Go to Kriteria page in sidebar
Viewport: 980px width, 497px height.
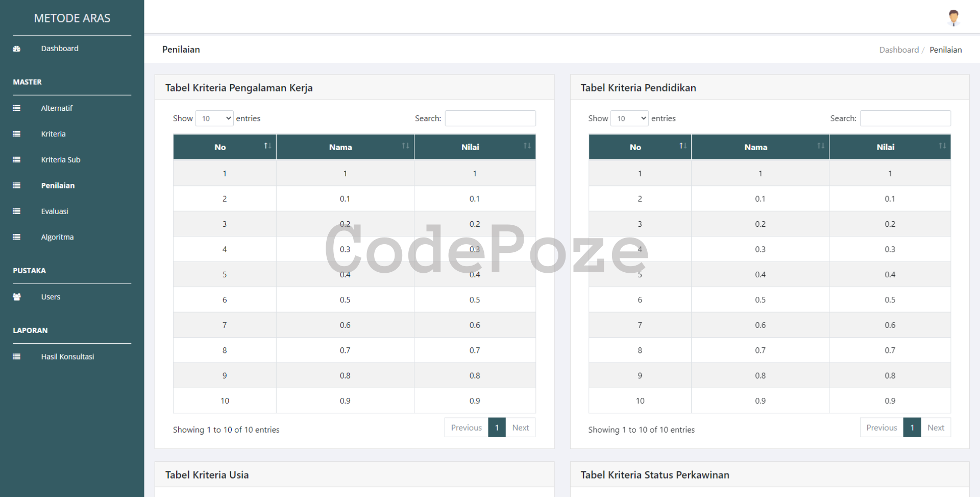(53, 134)
